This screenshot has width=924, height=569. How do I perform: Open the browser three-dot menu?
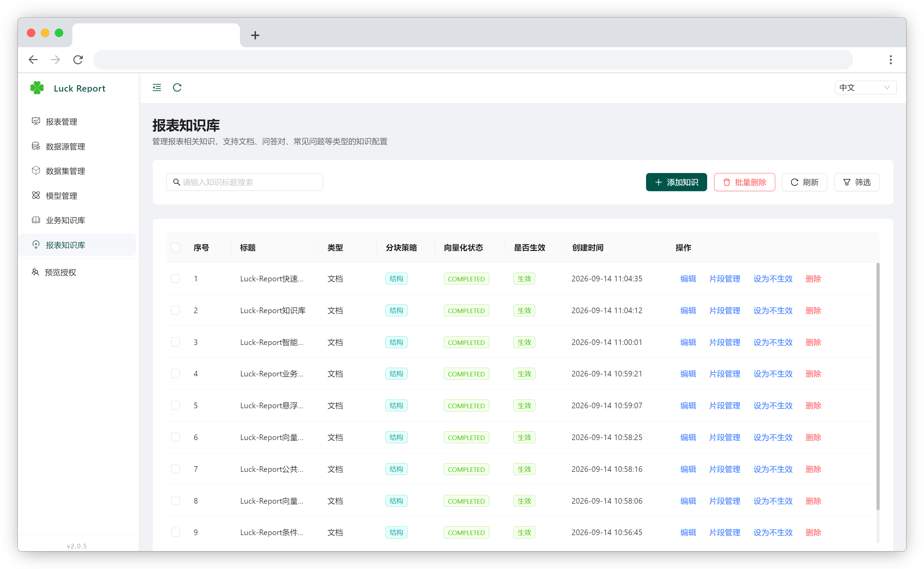tap(890, 59)
